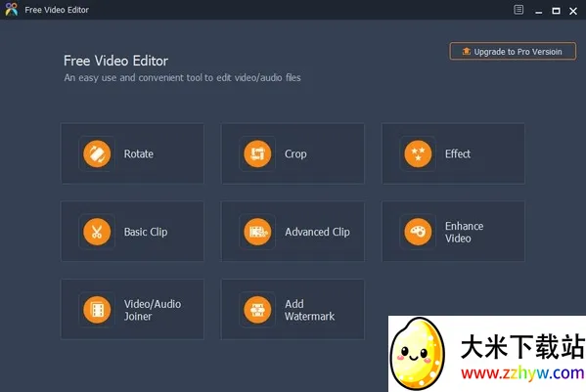Image resolution: width=586 pixels, height=392 pixels.
Task: Click the Add Watermark icon
Action: [x=257, y=310]
